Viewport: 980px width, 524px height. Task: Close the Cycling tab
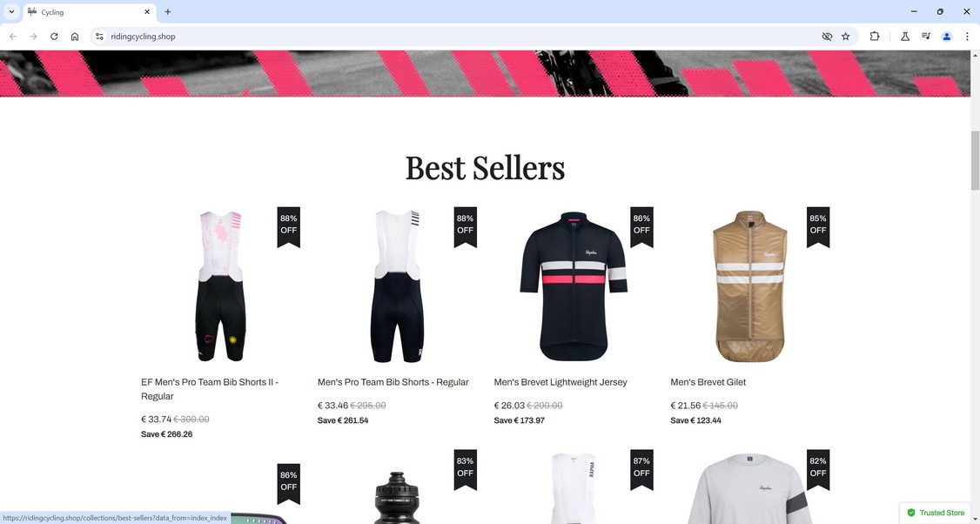pyautogui.click(x=147, y=12)
